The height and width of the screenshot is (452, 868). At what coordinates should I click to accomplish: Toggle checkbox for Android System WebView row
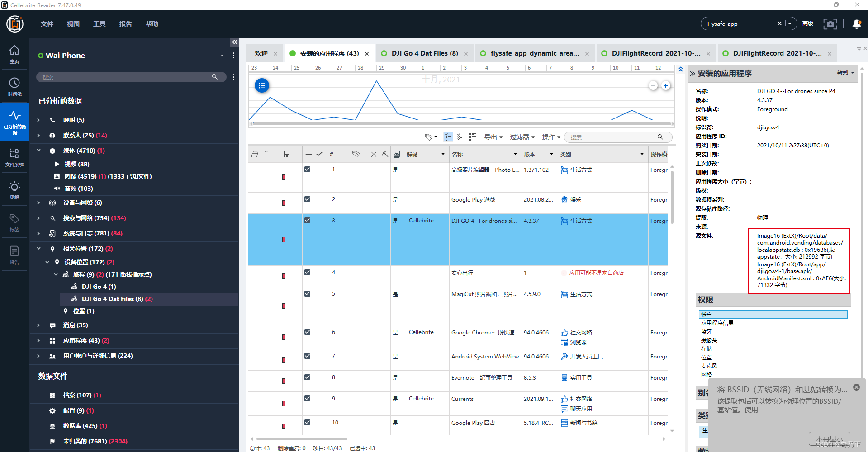pos(307,356)
